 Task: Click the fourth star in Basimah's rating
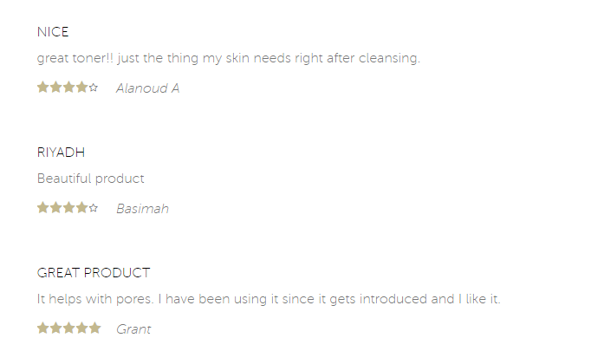click(81, 208)
